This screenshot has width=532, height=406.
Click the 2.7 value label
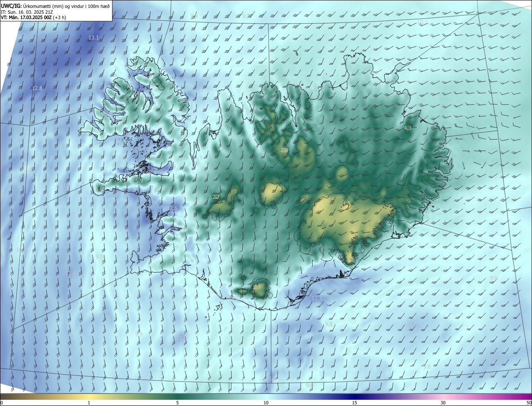click(x=216, y=197)
